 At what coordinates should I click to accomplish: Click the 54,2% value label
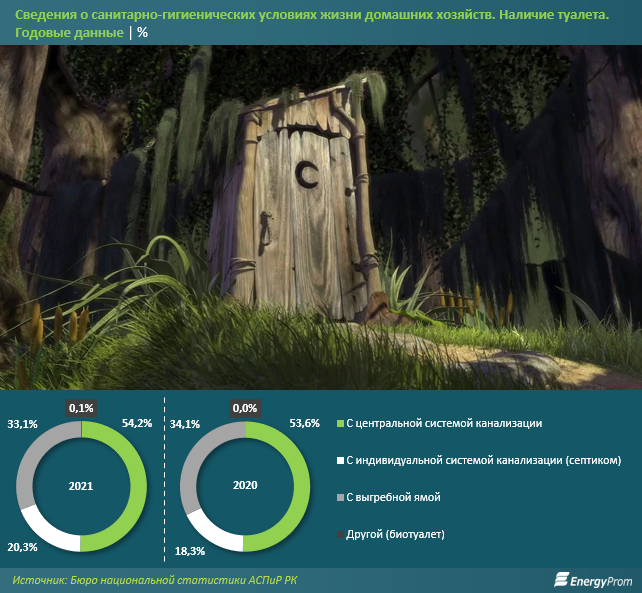point(136,424)
